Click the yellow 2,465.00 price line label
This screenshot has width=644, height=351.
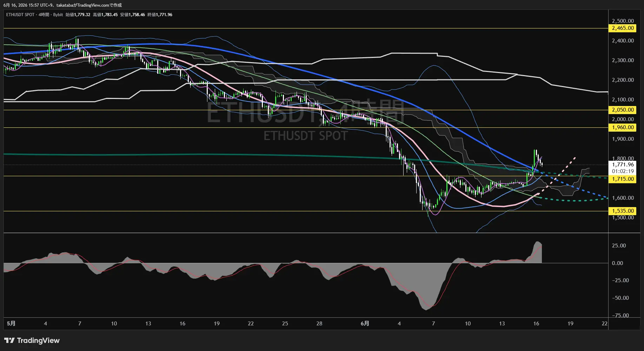coord(623,28)
